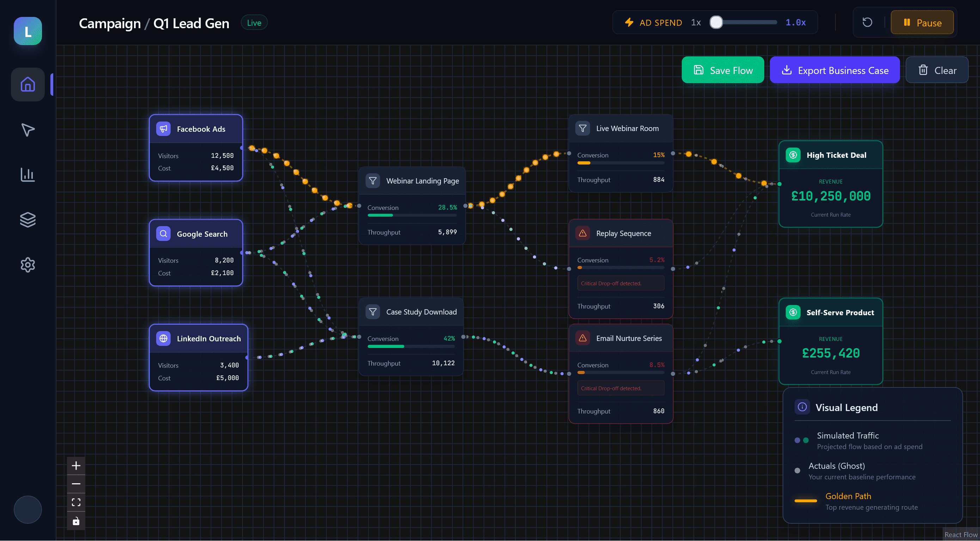Click the LinkedIn Outreach globe icon
Screen dimensions: 980x541
[x=163, y=338]
